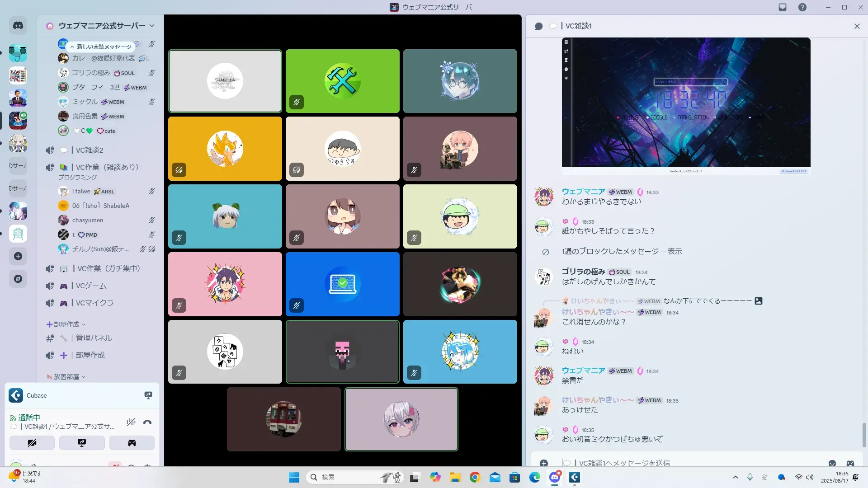The image size is (868, 488).
Task: Click the noise suppression icon
Action: [131, 422]
